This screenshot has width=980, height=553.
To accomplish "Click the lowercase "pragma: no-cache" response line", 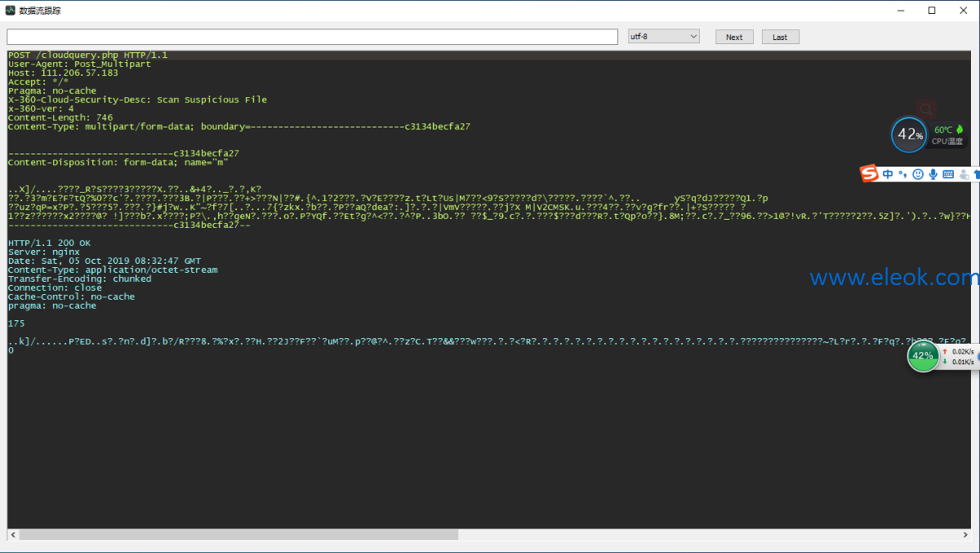I will [x=52, y=305].
